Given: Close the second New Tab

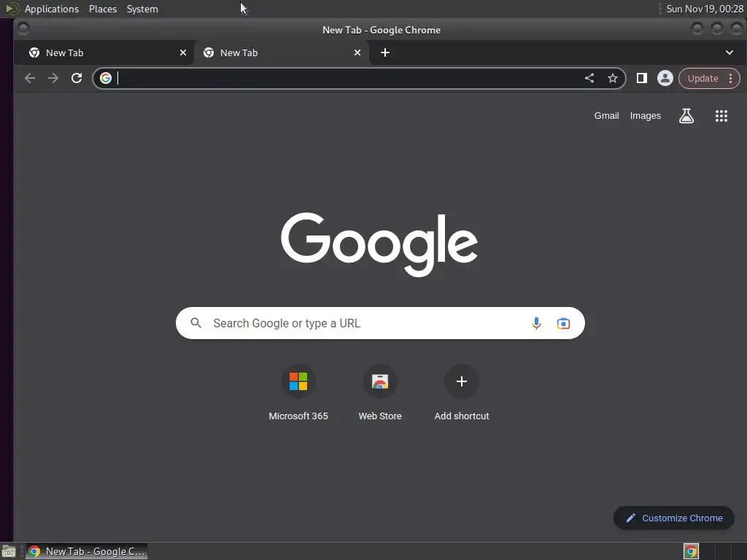Looking at the screenshot, I should point(357,52).
